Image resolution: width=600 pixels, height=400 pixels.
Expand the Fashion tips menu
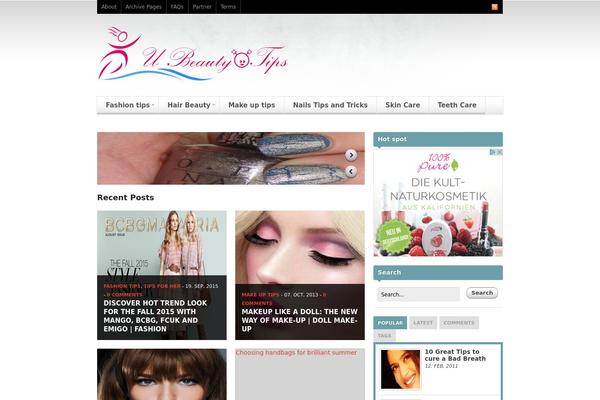128,105
